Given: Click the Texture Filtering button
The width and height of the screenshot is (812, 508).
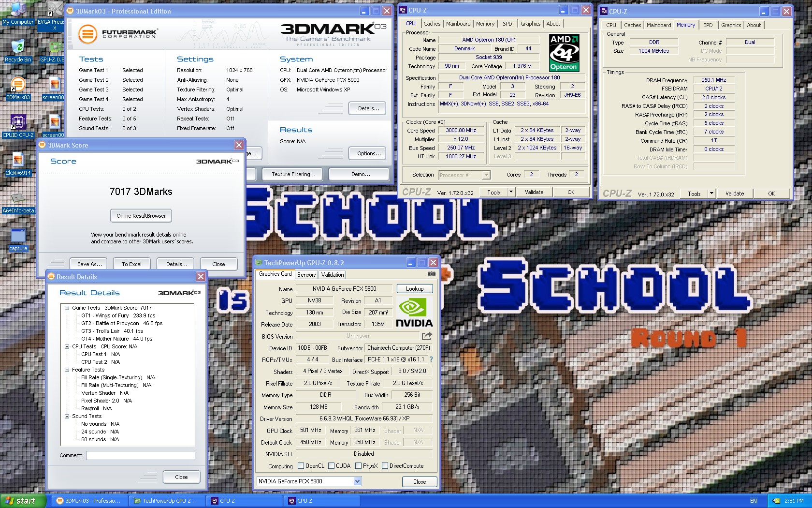Looking at the screenshot, I should 293,174.
